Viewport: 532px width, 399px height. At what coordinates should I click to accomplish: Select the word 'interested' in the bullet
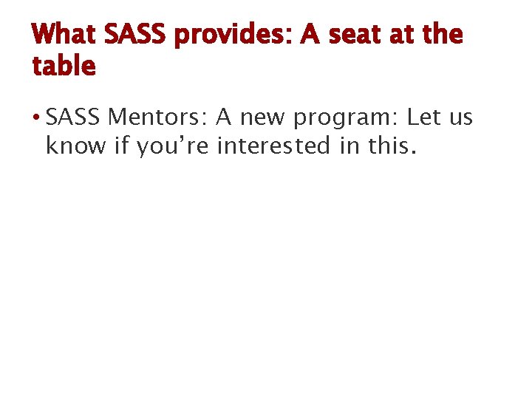tap(273, 146)
